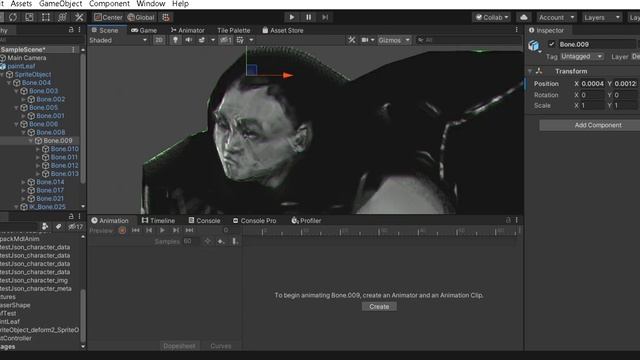Collapse the Transform component foldout
Viewport: 640px width, 360px height.
(530, 71)
